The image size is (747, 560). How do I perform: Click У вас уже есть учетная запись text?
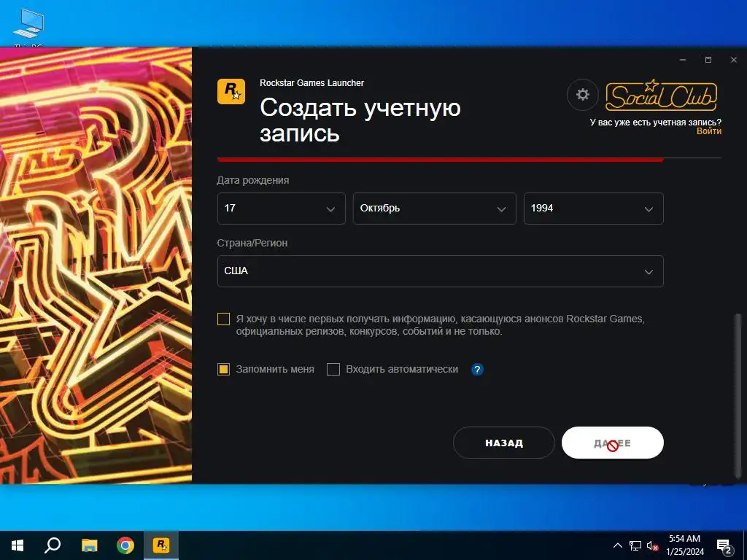(656, 122)
